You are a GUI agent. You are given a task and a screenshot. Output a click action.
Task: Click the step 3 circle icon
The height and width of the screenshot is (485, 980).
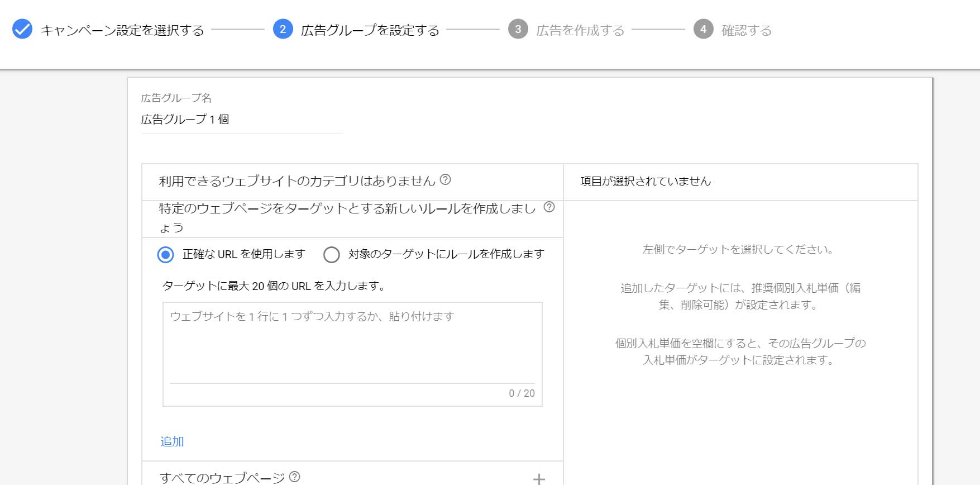coord(518,29)
